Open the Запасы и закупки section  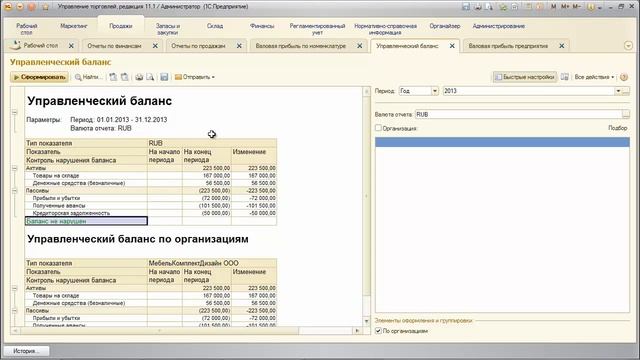[x=168, y=29]
